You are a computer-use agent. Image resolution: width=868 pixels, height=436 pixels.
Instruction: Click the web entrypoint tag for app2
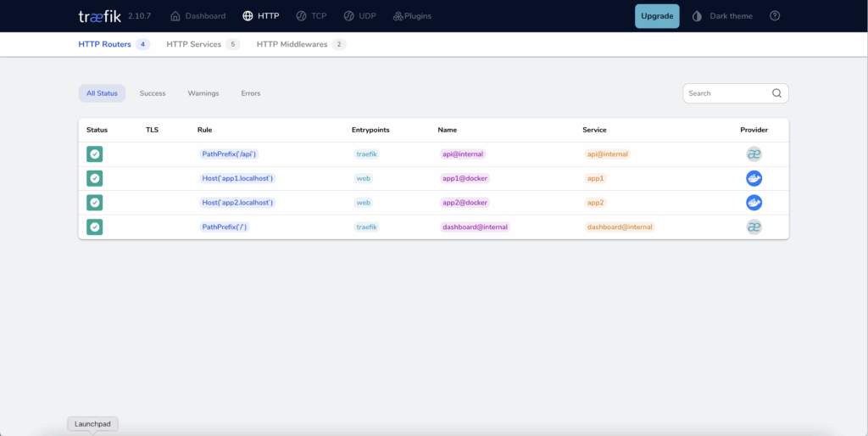[x=363, y=203]
